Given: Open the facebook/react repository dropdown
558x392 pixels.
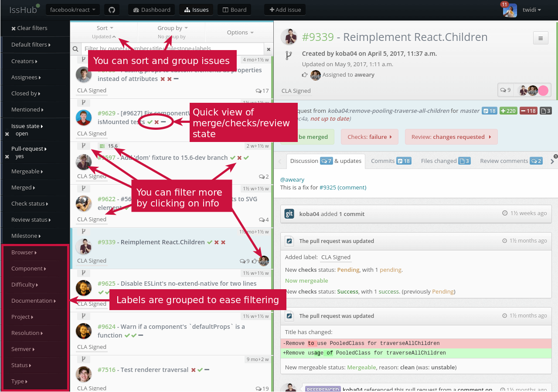Looking at the screenshot, I should coord(73,10).
